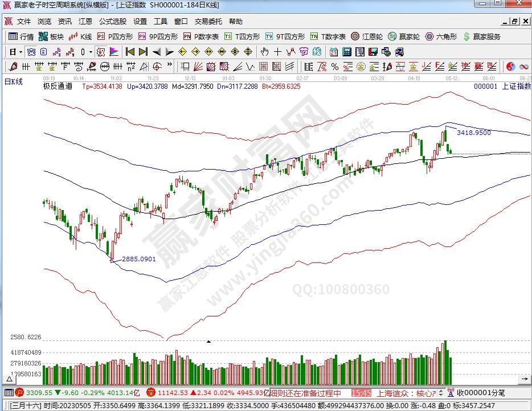Jump to first bar with skip-back arrow
The height and width of the screenshot is (411, 532).
[130, 52]
